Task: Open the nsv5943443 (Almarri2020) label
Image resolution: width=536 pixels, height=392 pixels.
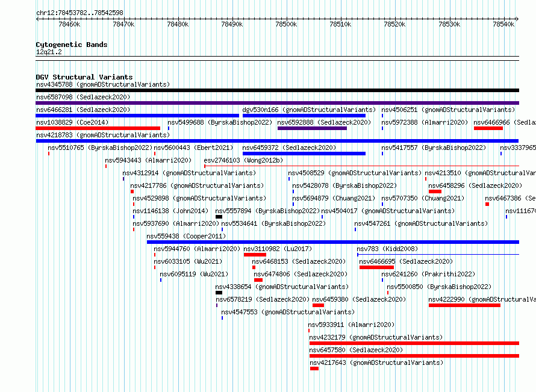Action: [x=148, y=160]
